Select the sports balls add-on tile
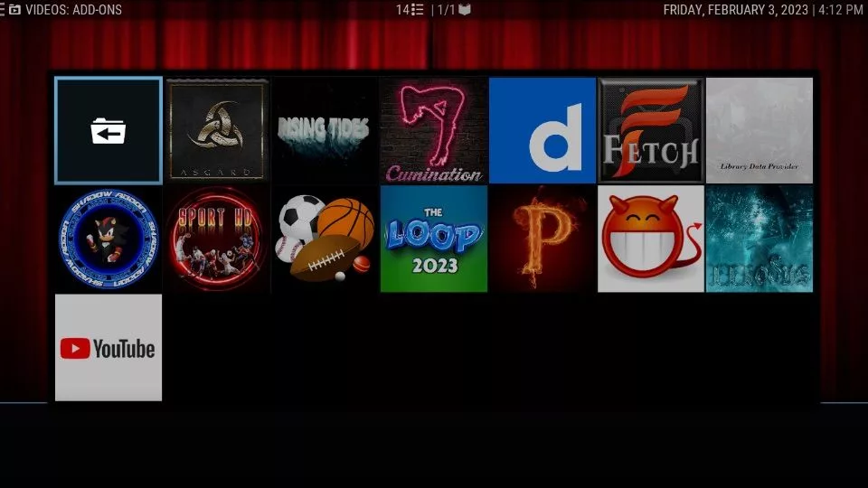 pyautogui.click(x=325, y=239)
